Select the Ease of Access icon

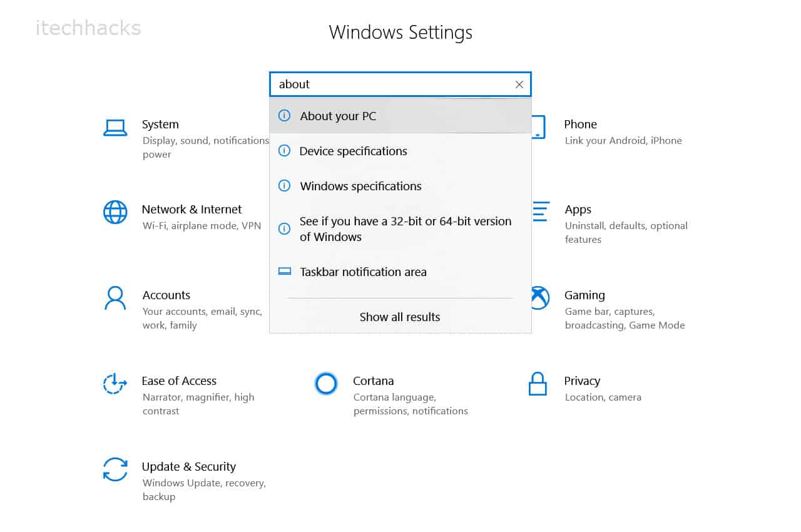(x=115, y=384)
